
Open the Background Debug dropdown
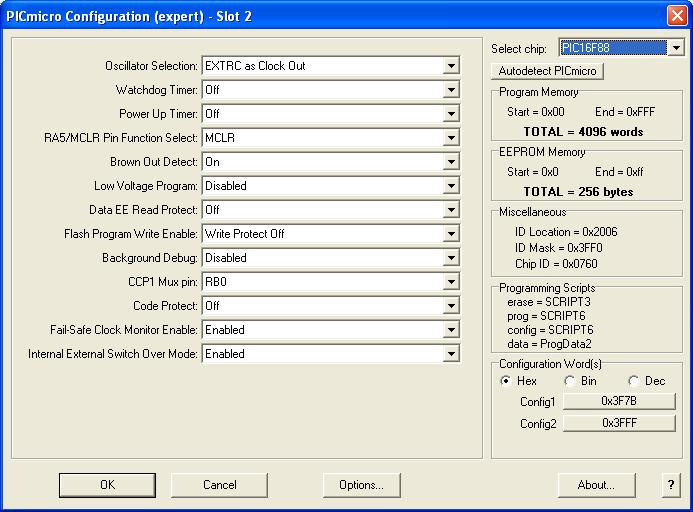coord(451,258)
